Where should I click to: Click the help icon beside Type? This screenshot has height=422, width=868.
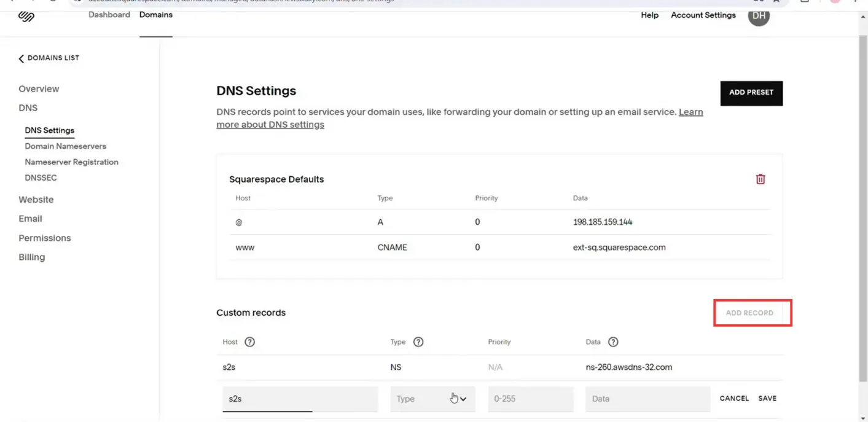[x=418, y=342]
